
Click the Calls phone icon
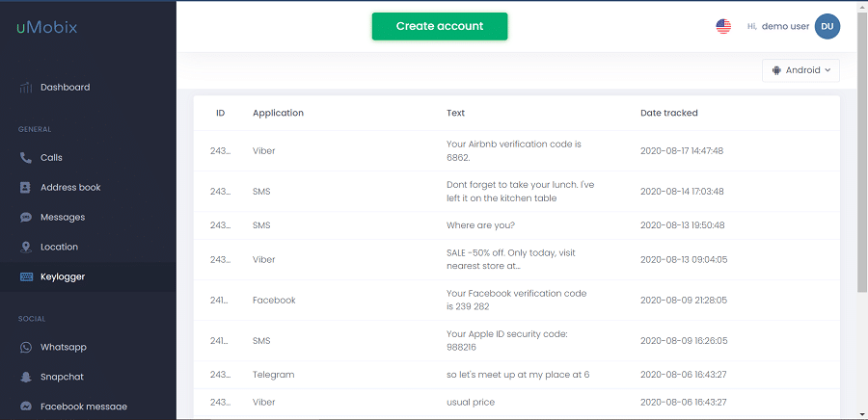point(26,158)
